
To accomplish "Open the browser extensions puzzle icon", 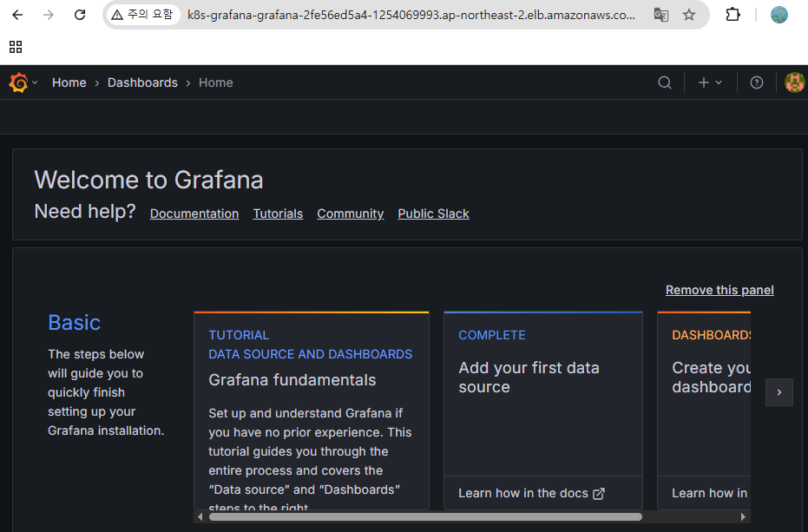I will 732,15.
